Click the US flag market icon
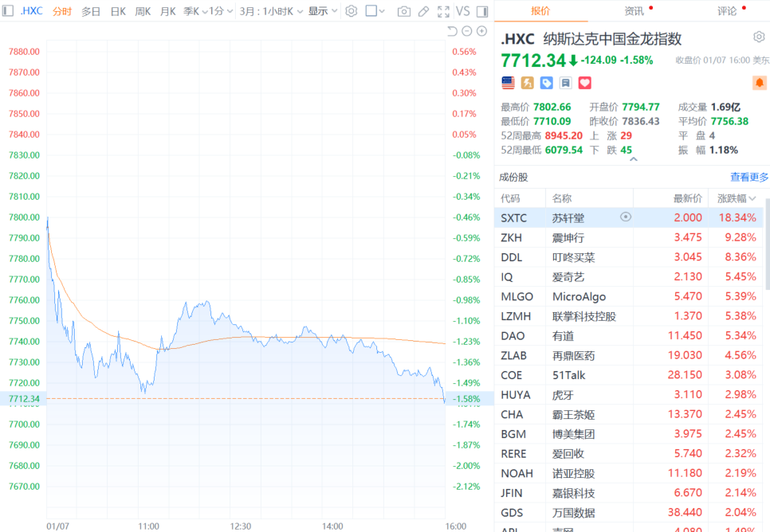 (509, 83)
